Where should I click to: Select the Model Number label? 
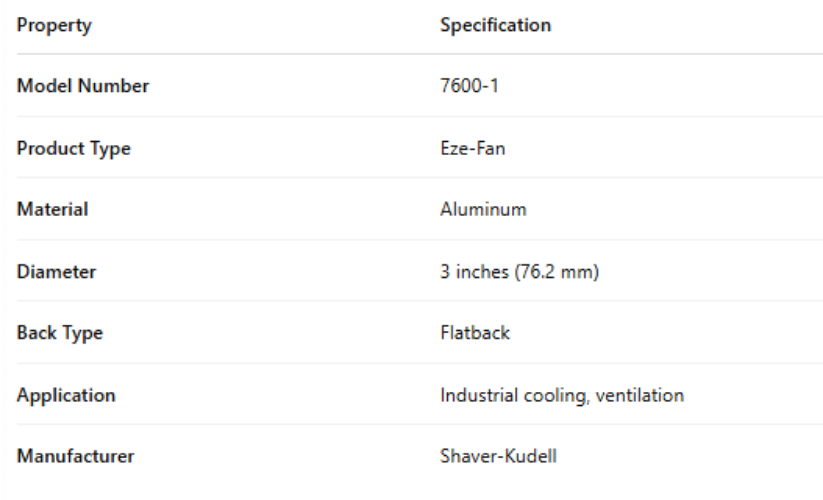(83, 86)
